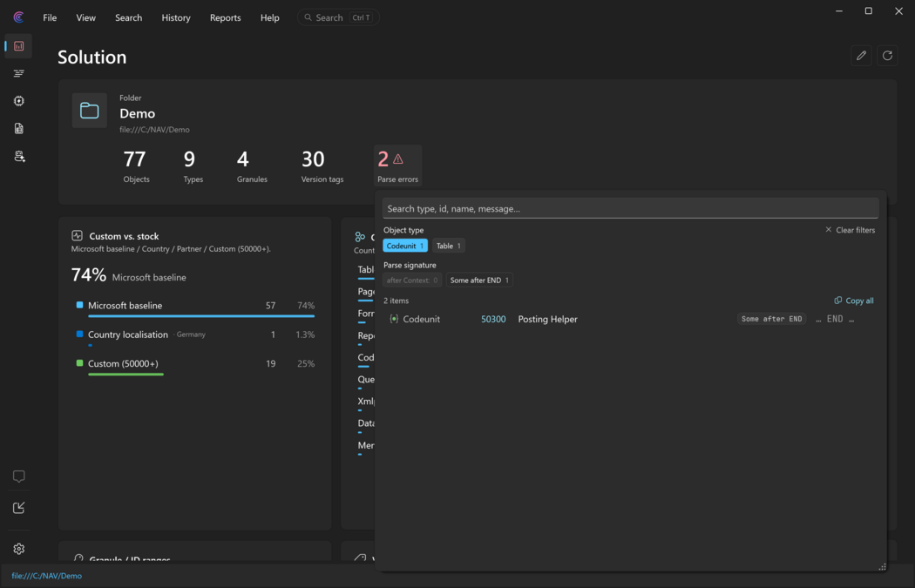This screenshot has height=588, width=915.
Task: Open the document sidebar icon
Action: [x=18, y=128]
